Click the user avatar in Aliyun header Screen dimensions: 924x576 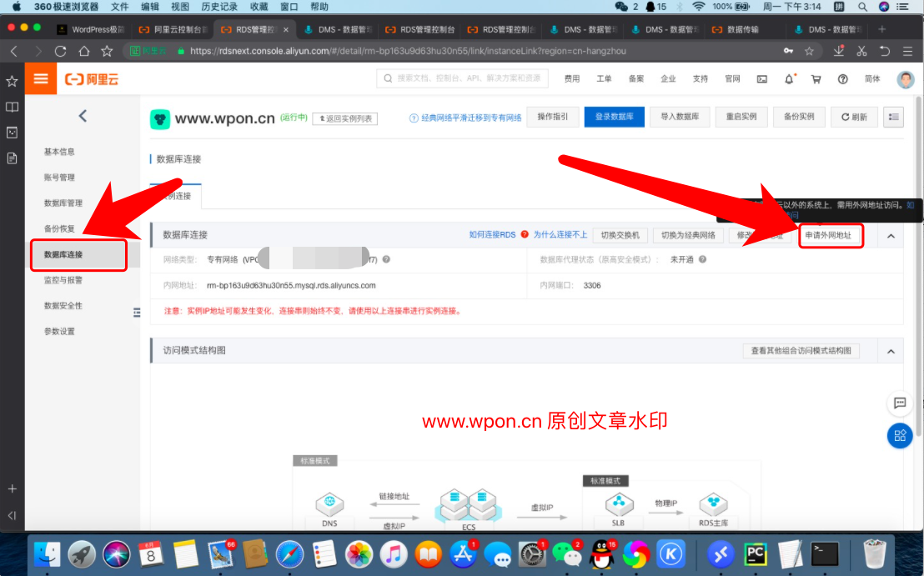905,79
